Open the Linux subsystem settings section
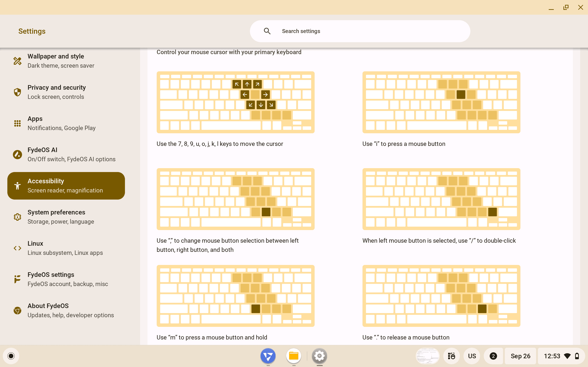588x367 pixels. (65, 248)
